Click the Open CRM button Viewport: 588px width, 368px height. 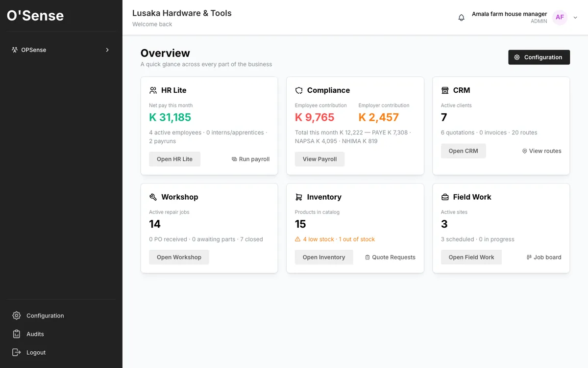click(x=463, y=151)
